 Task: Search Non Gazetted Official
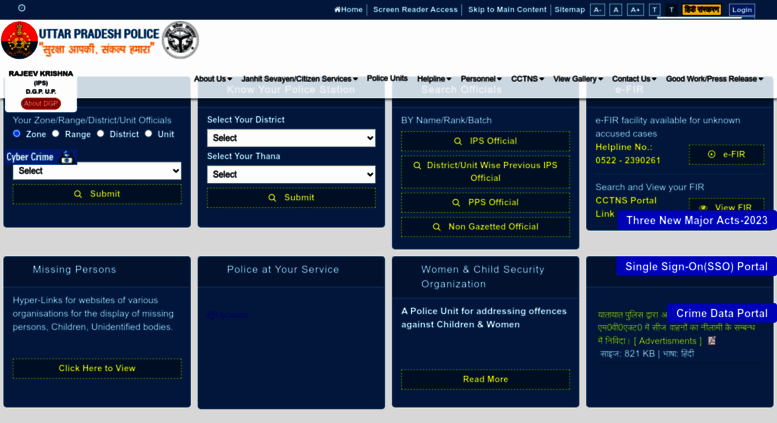pos(485,227)
